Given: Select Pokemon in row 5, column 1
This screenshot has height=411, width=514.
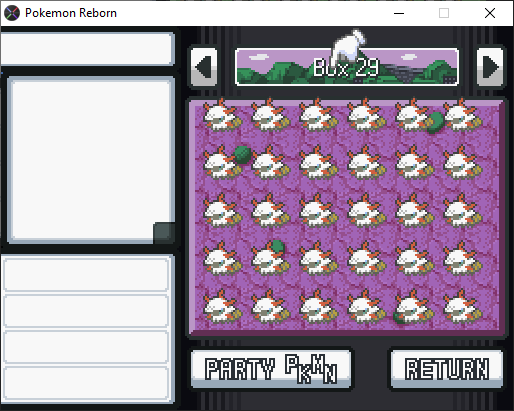Looking at the screenshot, I should tap(222, 307).
